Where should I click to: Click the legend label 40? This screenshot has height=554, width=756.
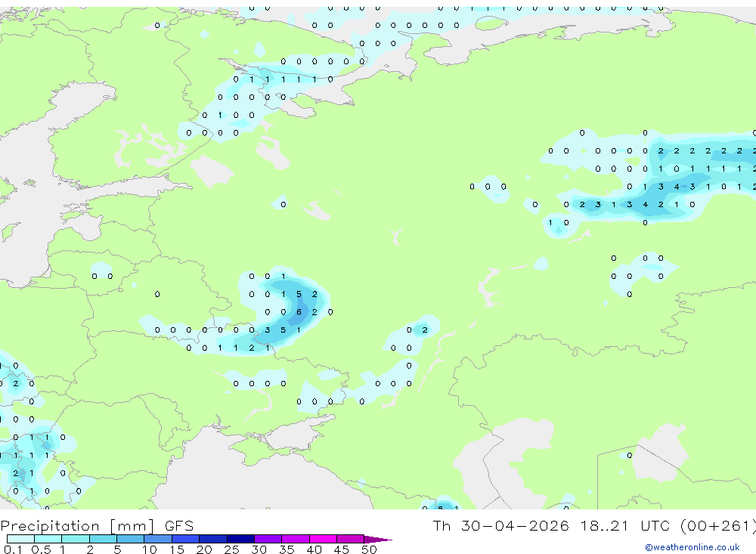click(314, 549)
